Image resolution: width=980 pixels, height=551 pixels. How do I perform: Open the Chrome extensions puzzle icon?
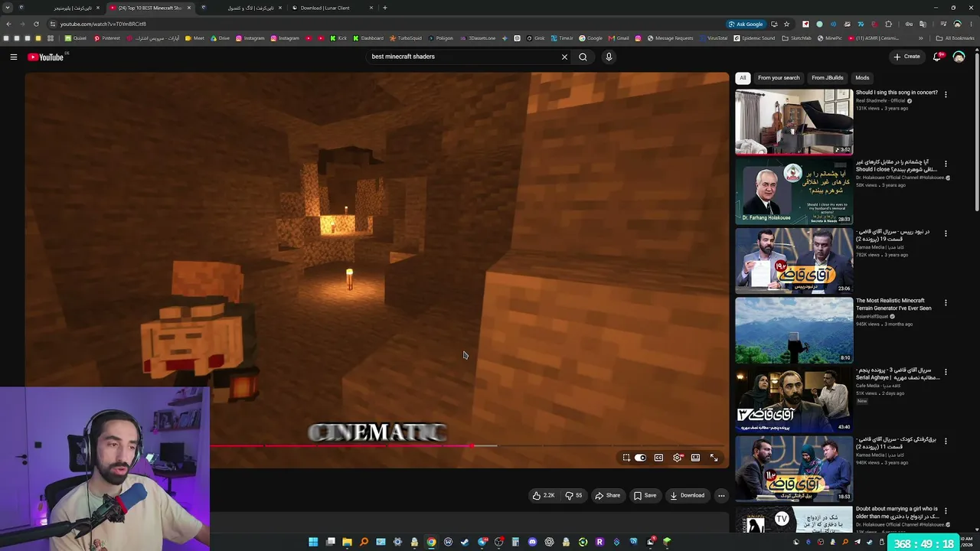pyautogui.click(x=888, y=24)
